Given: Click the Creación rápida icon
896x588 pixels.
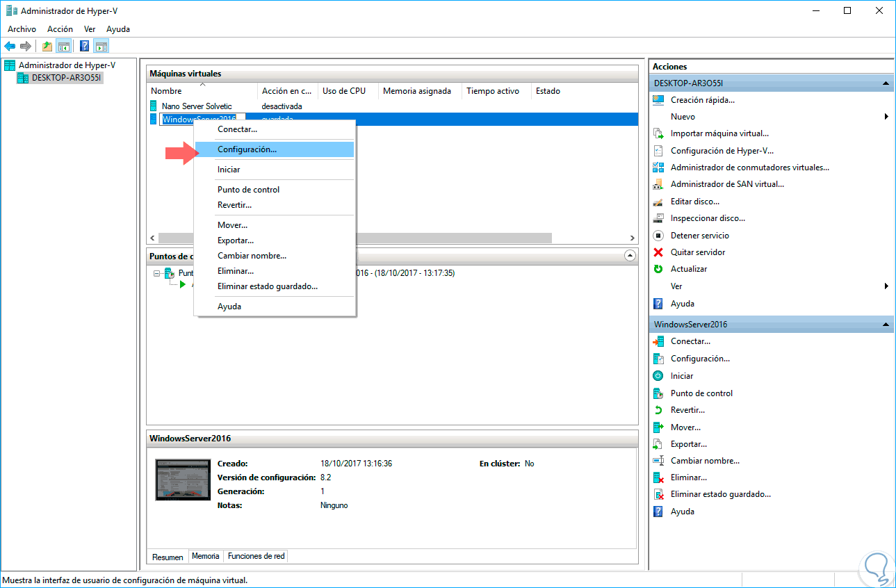Looking at the screenshot, I should 658,100.
